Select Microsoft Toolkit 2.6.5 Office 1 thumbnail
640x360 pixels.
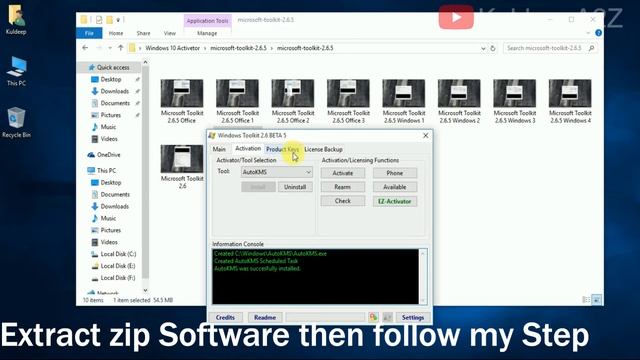click(x=237, y=101)
